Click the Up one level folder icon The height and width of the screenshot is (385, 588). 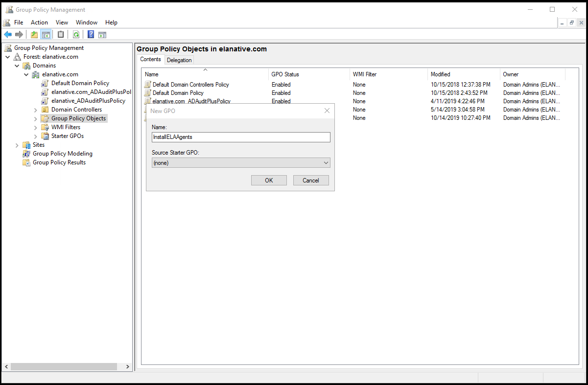point(34,34)
